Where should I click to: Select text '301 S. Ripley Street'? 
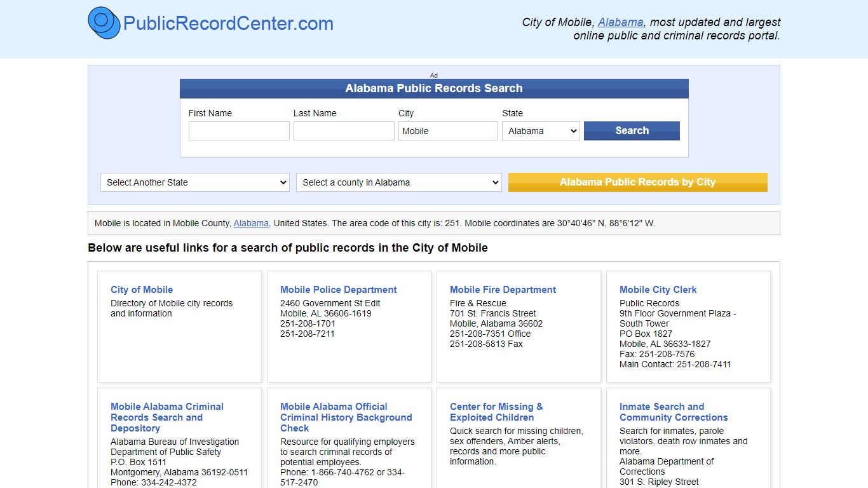[659, 482]
